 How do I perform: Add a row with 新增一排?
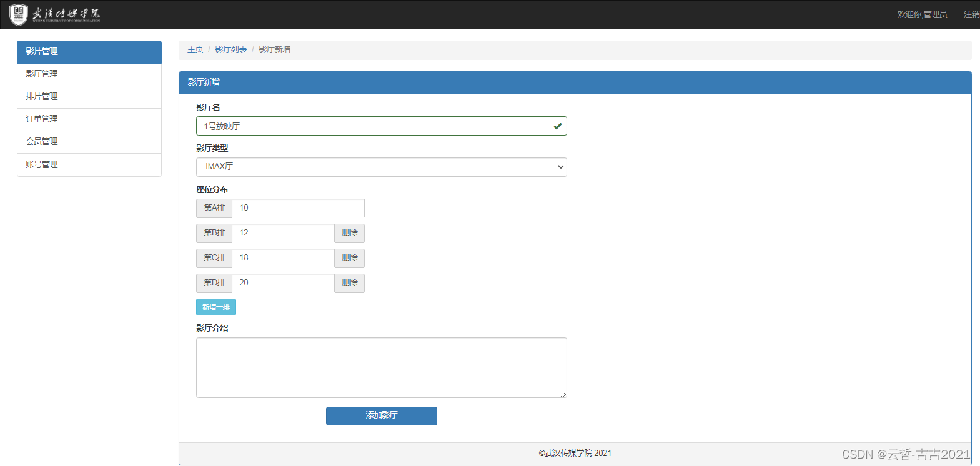[216, 307]
